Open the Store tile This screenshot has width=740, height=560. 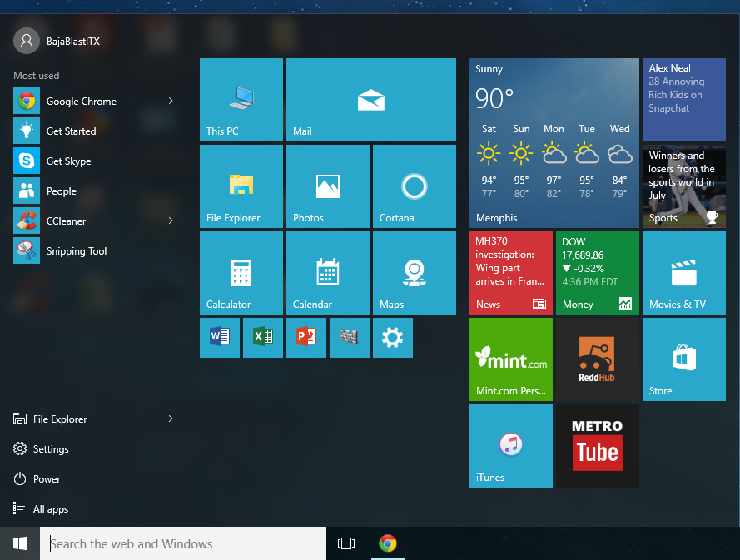pyautogui.click(x=683, y=359)
